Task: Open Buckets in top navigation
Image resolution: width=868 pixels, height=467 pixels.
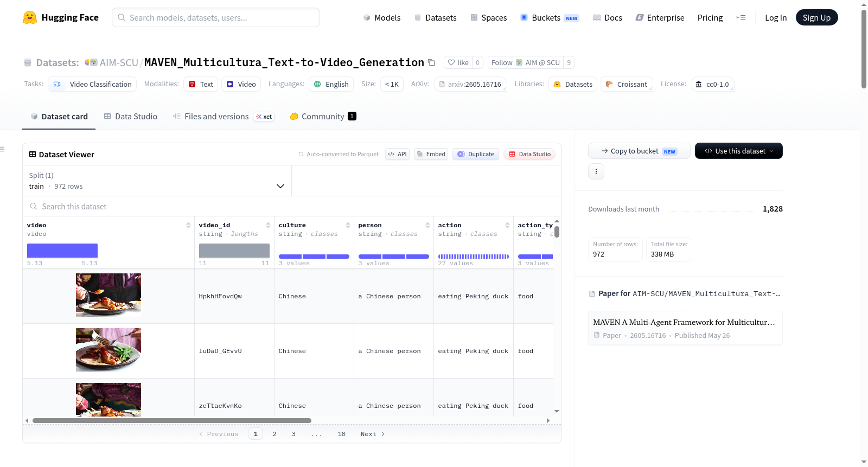Action: [550, 17]
